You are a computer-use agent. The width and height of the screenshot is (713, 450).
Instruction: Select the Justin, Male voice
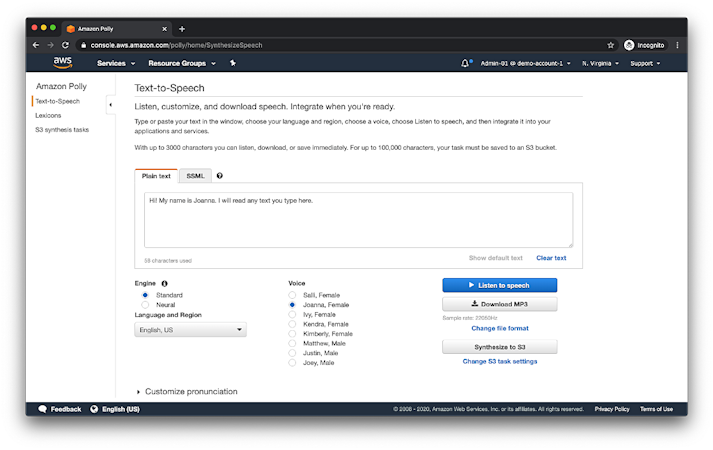pyautogui.click(x=292, y=353)
